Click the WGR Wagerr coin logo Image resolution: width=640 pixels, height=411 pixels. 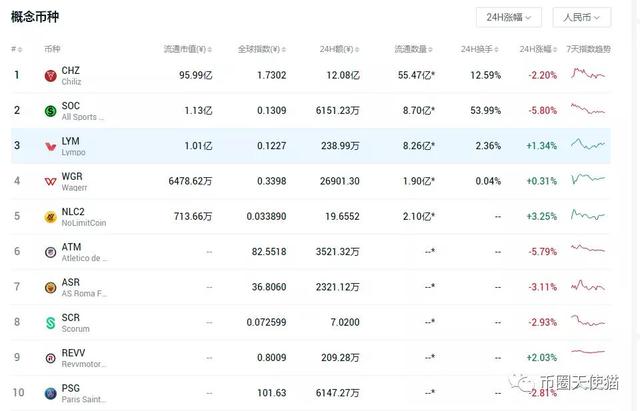coord(50,181)
